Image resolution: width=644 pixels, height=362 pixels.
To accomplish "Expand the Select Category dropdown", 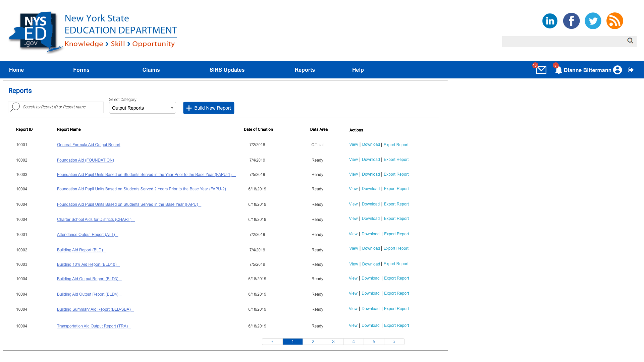I will point(142,108).
